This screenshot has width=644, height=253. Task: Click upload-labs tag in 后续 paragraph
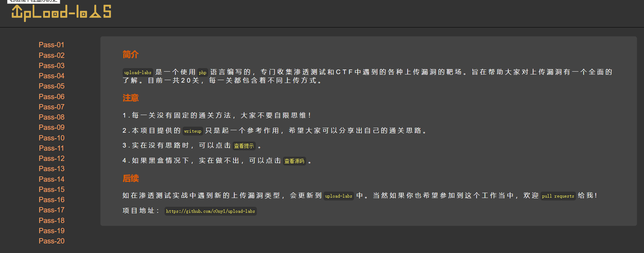pos(339,196)
